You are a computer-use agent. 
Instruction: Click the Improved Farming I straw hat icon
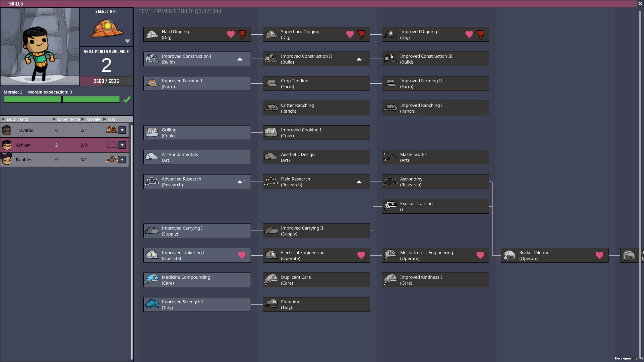152,83
